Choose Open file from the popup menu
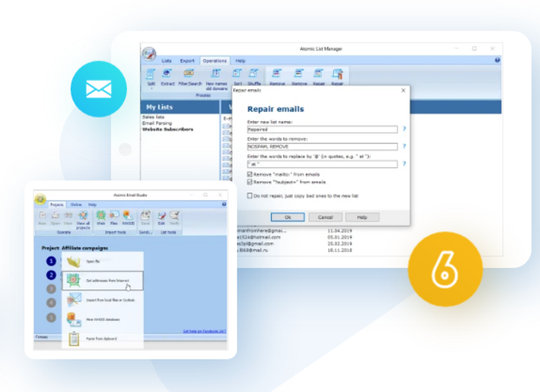Viewport: 540px width, 392px height. (x=103, y=261)
